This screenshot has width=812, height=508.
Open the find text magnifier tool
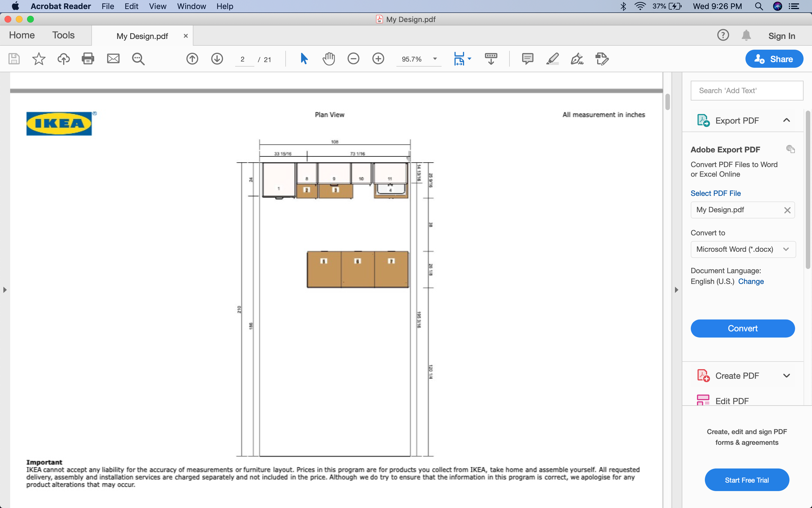[x=138, y=59]
